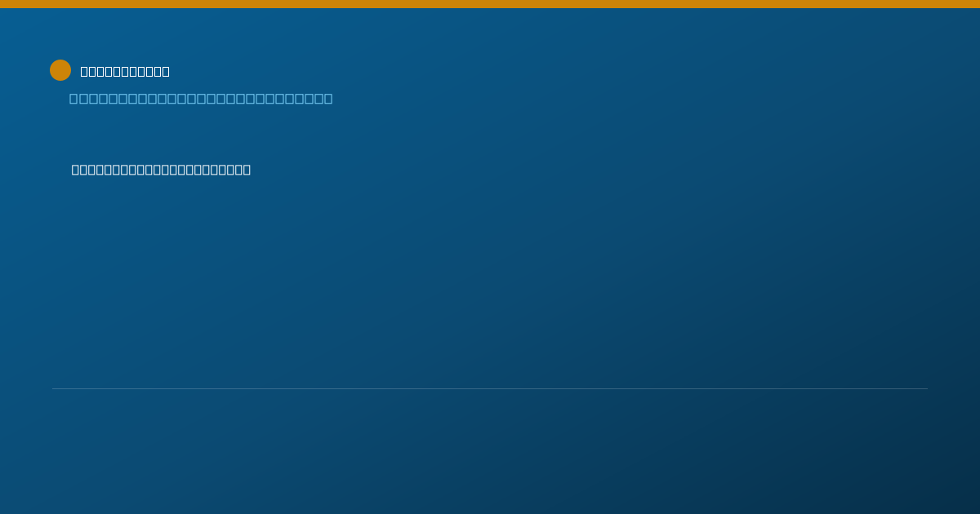
Task: Click the last box of the lower white line
Action: click(x=247, y=170)
